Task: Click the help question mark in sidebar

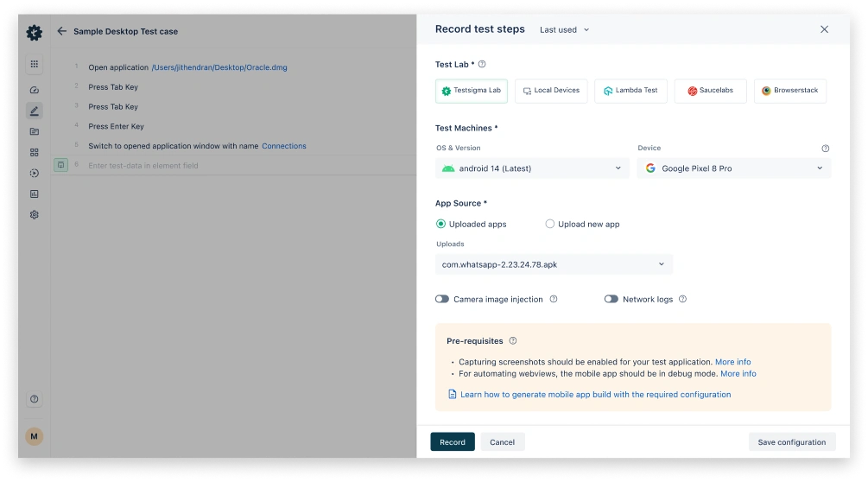Action: click(x=34, y=399)
